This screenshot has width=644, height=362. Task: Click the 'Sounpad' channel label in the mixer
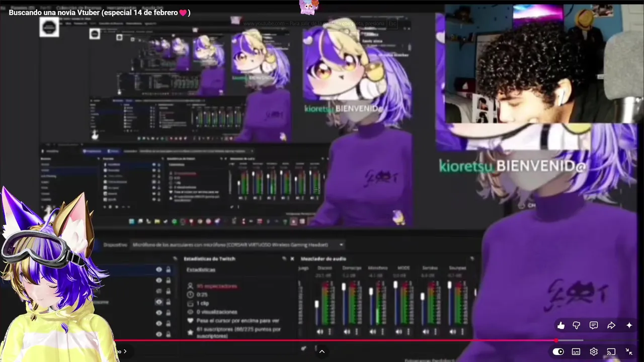click(457, 268)
